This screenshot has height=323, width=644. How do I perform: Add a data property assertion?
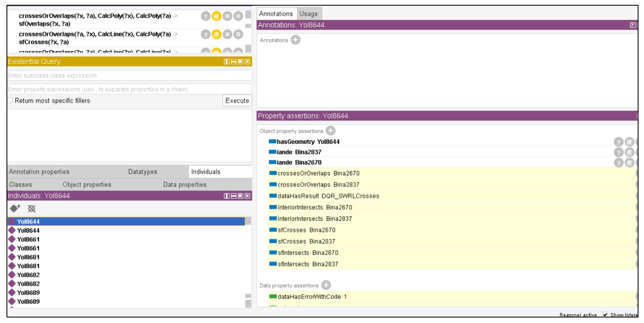pos(326,285)
